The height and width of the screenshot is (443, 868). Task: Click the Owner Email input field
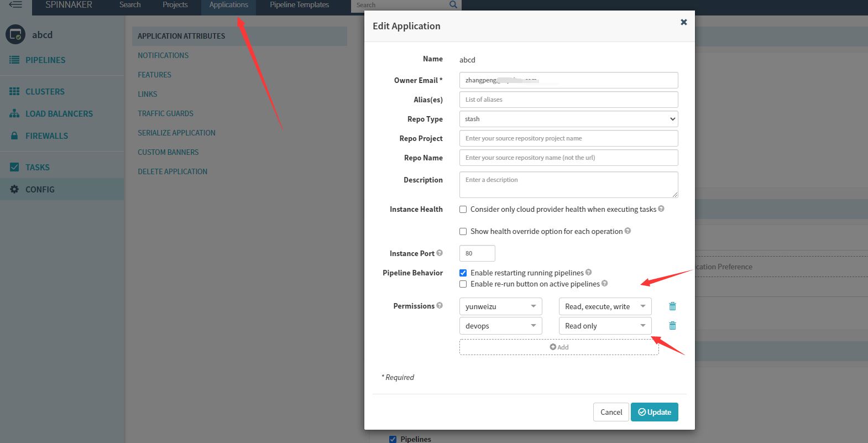tap(568, 80)
